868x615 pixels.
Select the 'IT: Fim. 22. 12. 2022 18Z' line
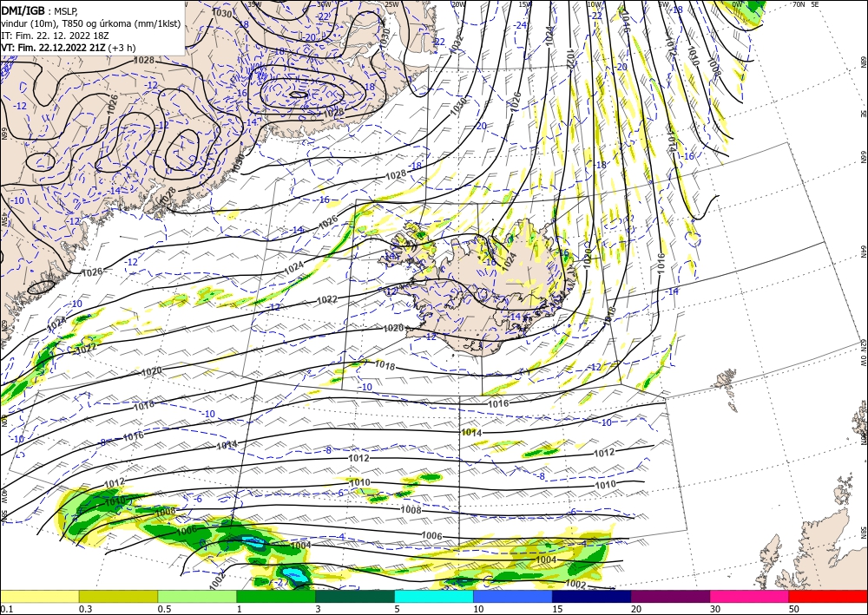(x=53, y=36)
